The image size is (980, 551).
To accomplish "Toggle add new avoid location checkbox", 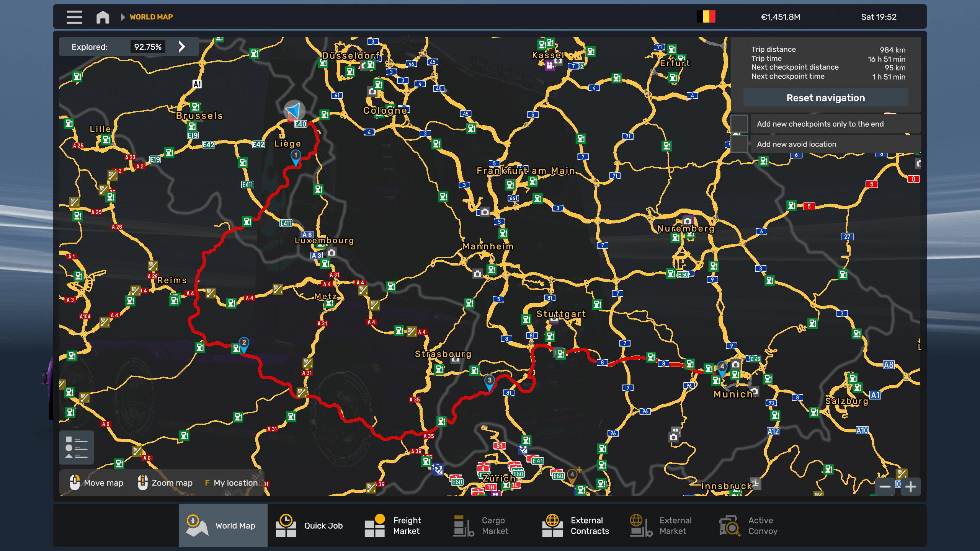I will (739, 144).
